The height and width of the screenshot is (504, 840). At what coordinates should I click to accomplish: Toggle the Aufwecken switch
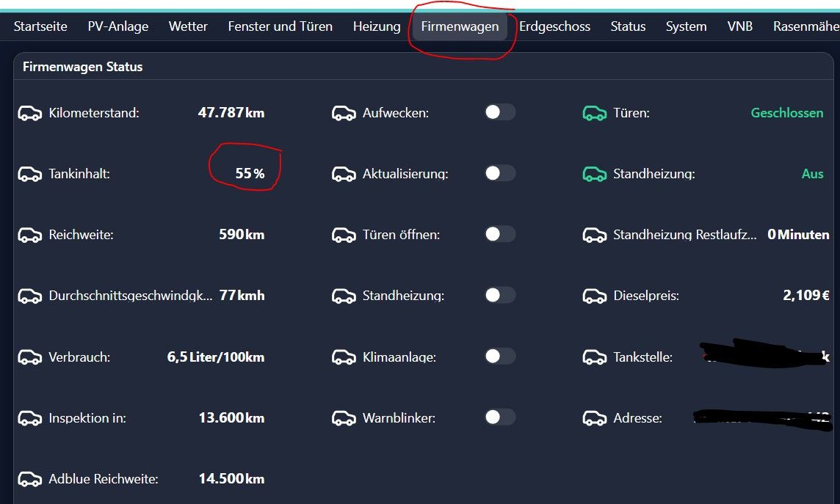(x=499, y=112)
